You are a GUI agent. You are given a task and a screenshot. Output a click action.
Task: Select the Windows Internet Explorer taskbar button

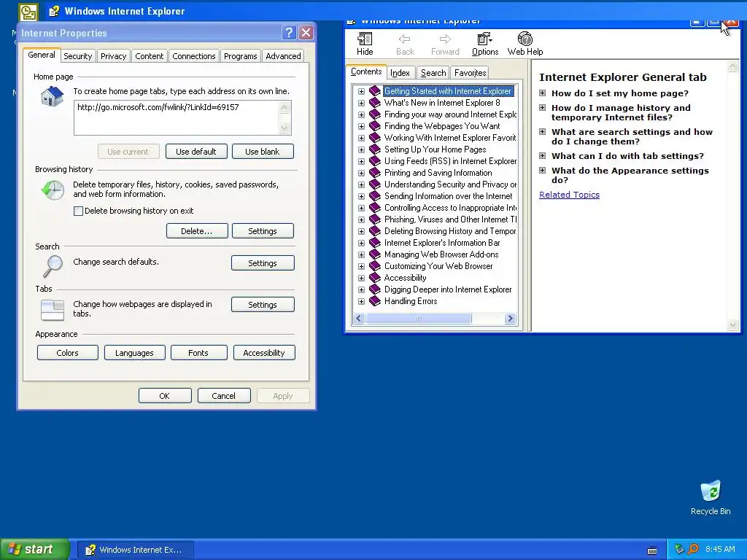(x=135, y=550)
